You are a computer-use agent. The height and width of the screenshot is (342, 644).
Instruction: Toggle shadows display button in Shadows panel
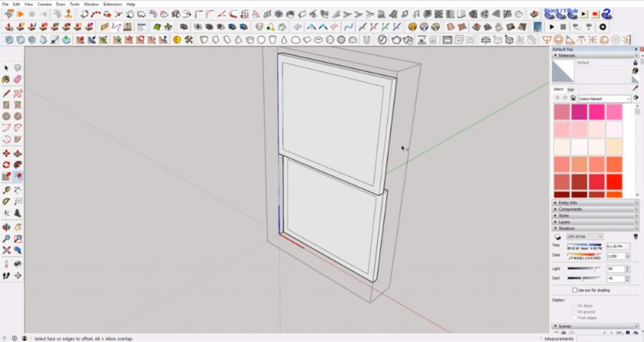click(x=557, y=237)
